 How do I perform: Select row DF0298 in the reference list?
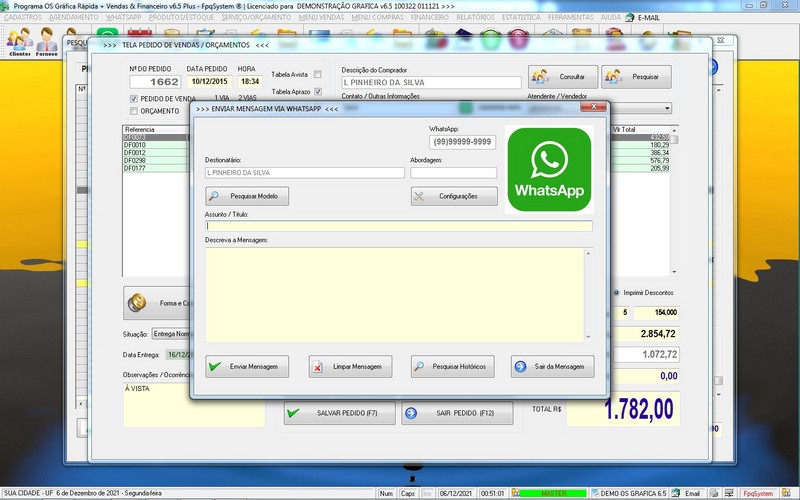click(156, 160)
